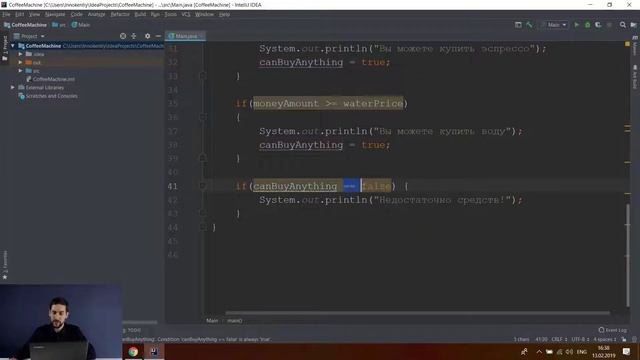The width and height of the screenshot is (640, 360).
Task: Toggle the Project tool window side tab
Action: 5,48
